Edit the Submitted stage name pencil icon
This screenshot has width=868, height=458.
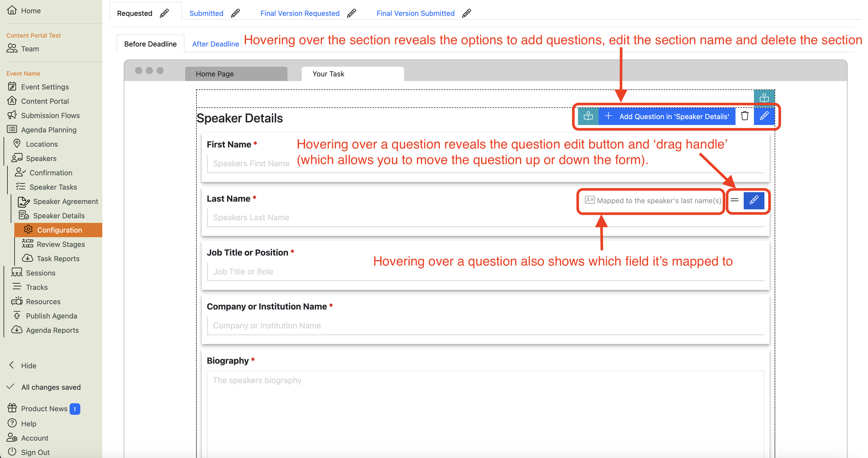[235, 13]
